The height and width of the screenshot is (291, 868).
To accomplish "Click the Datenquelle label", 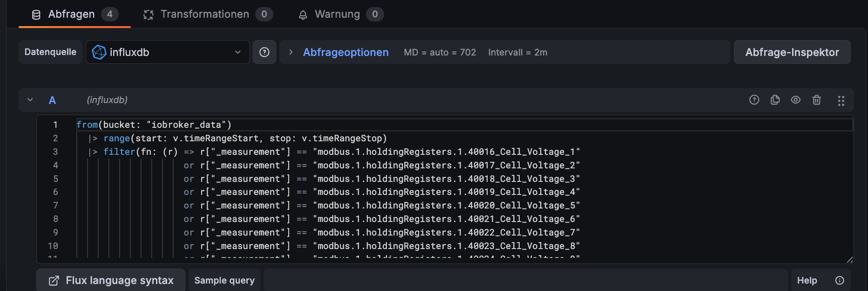I will pos(50,52).
